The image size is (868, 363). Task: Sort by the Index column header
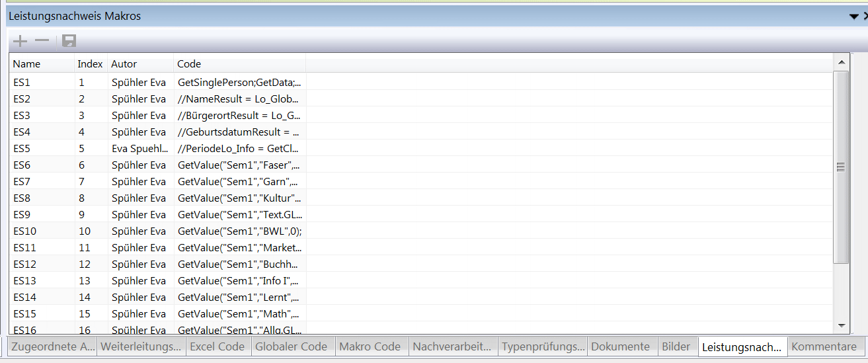pos(90,64)
